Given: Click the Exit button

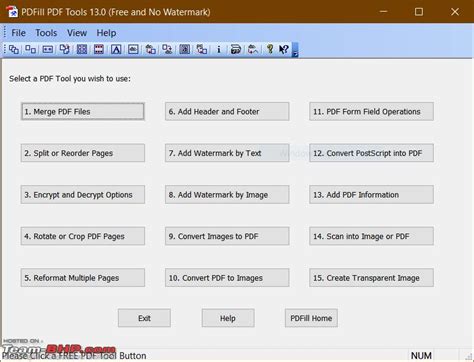Looking at the screenshot, I should point(144,318).
